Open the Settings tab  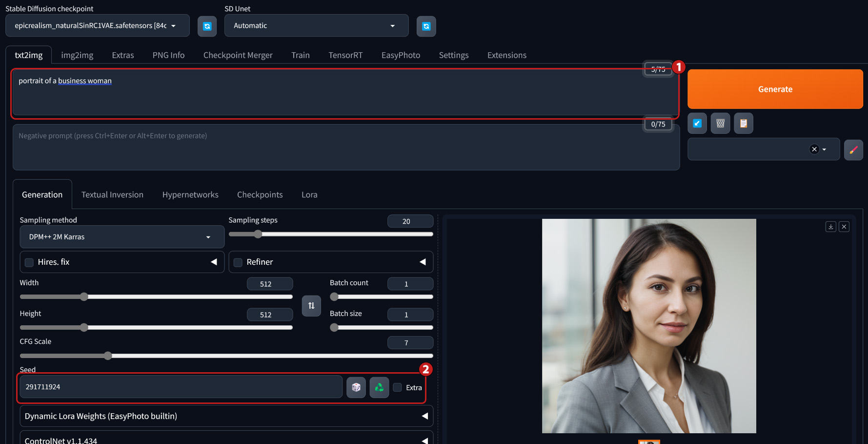click(454, 55)
